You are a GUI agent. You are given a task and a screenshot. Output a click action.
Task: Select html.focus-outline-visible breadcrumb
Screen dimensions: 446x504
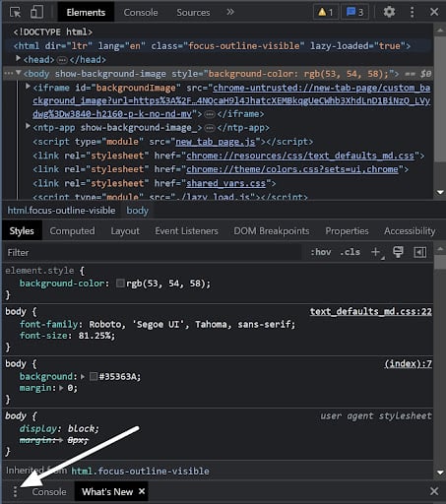(x=61, y=211)
